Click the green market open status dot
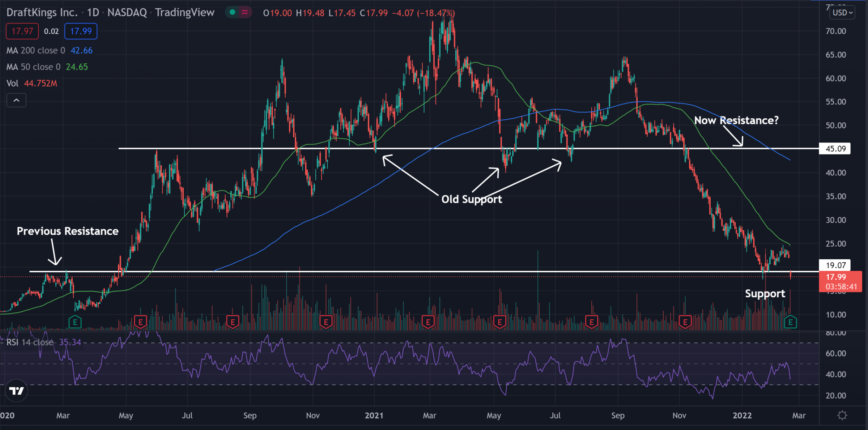This screenshot has height=430, width=868. pos(233,12)
